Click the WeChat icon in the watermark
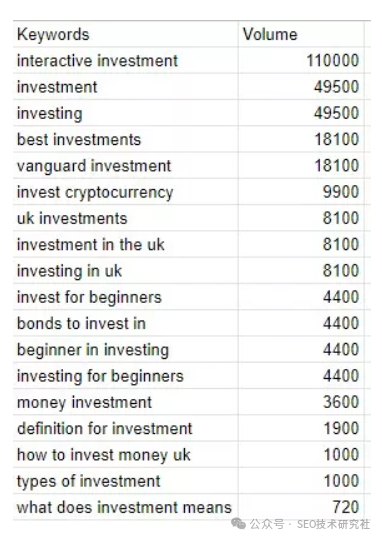The width and height of the screenshot is (382, 539). point(238,523)
